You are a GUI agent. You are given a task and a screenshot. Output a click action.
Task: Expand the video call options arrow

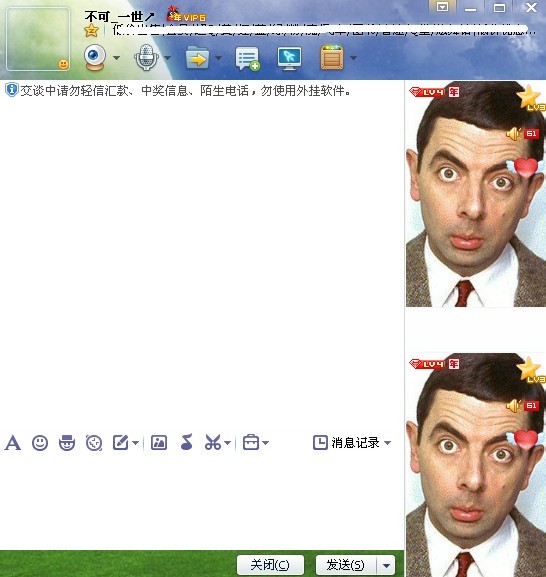116,58
